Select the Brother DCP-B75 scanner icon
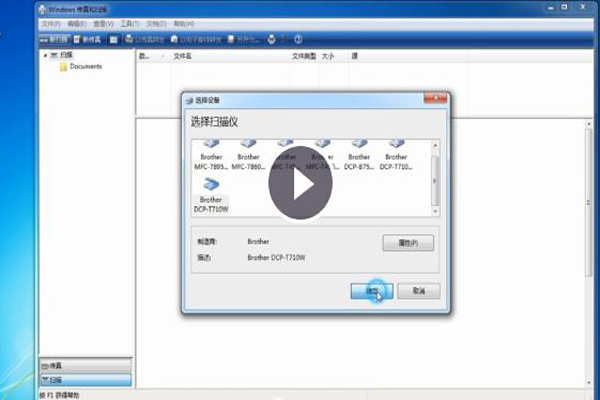Viewport: 600px width, 400px height. coord(359,155)
